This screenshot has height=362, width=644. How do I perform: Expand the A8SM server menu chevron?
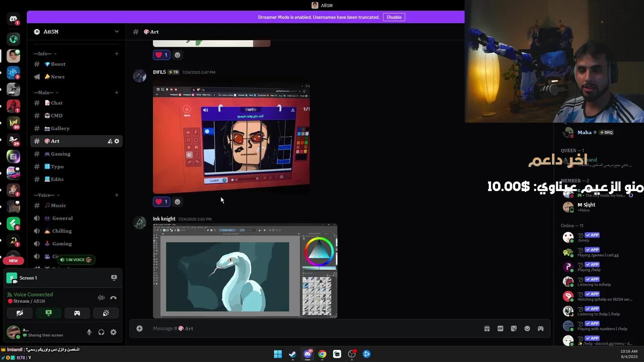click(x=117, y=32)
